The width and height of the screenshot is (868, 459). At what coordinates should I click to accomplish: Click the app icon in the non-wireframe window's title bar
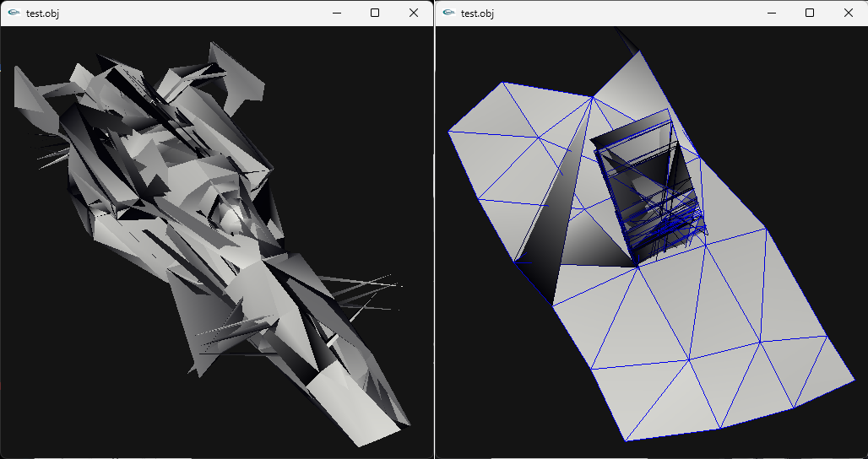pos(14,13)
